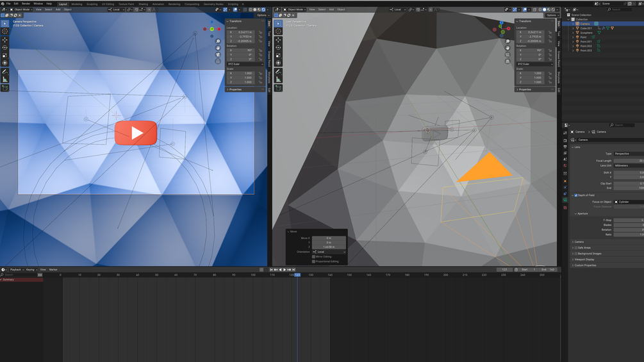644x362 pixels.
Task: Toggle Mirror Editing checkbox in Move panel
Action: 313,256
